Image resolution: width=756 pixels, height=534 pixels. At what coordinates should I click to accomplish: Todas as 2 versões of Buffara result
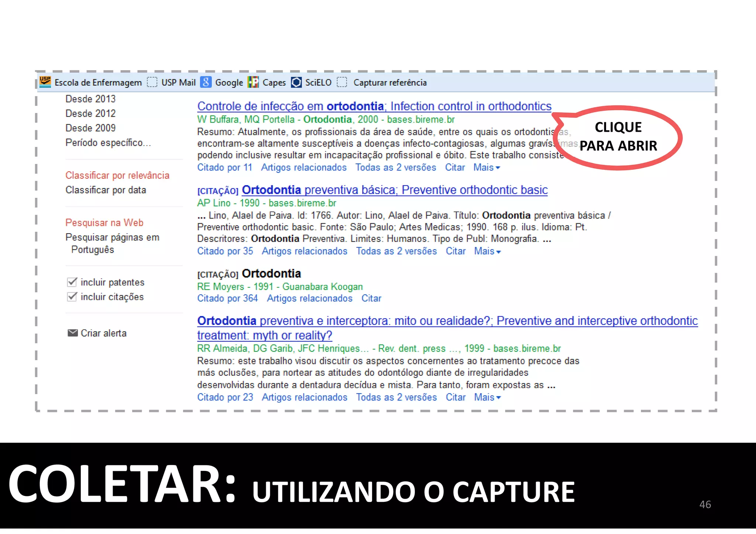396,168
